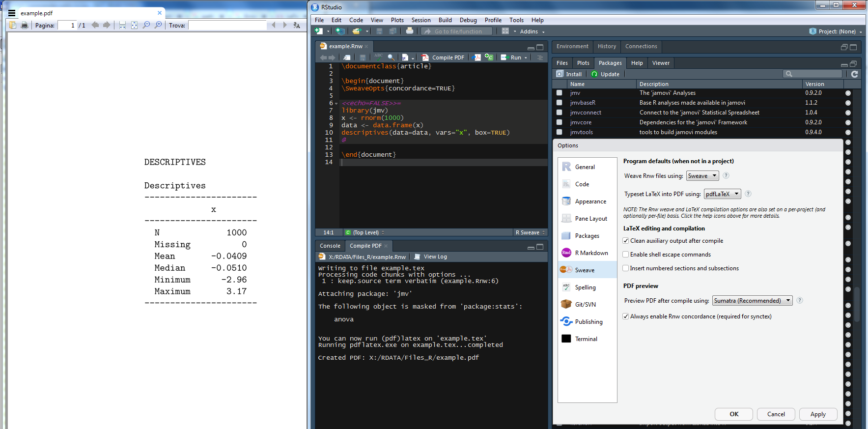Open the Run options dropdown arrow
This screenshot has width=868, height=429.
point(526,58)
